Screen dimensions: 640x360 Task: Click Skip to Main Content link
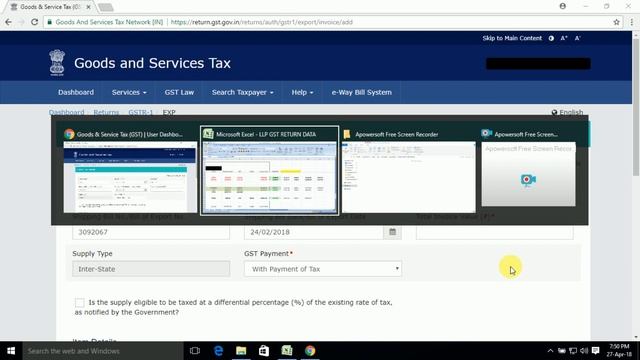tap(512, 38)
